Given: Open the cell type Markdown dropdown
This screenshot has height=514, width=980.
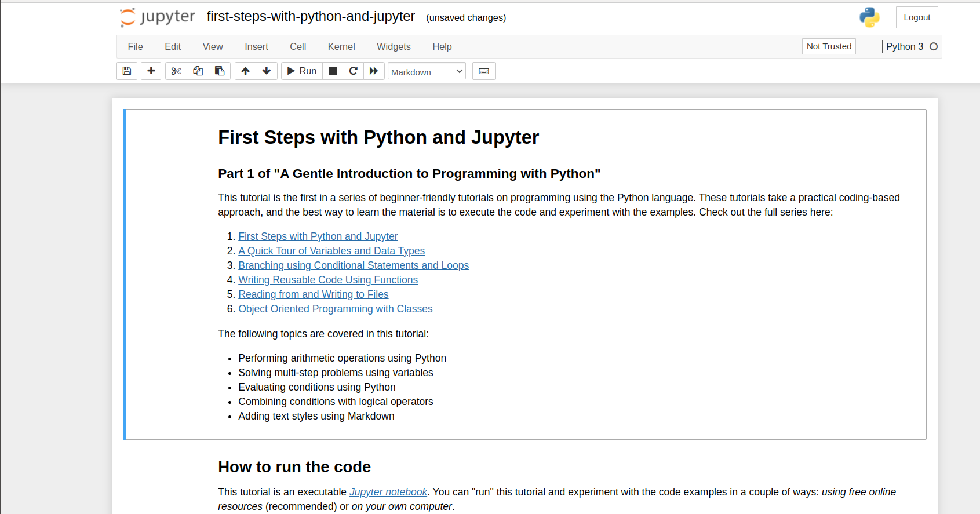Looking at the screenshot, I should click(427, 71).
